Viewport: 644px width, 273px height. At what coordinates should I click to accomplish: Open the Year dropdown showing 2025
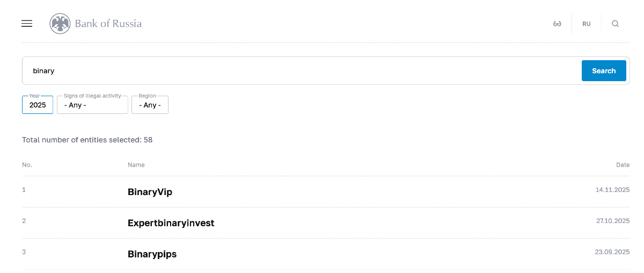38,105
